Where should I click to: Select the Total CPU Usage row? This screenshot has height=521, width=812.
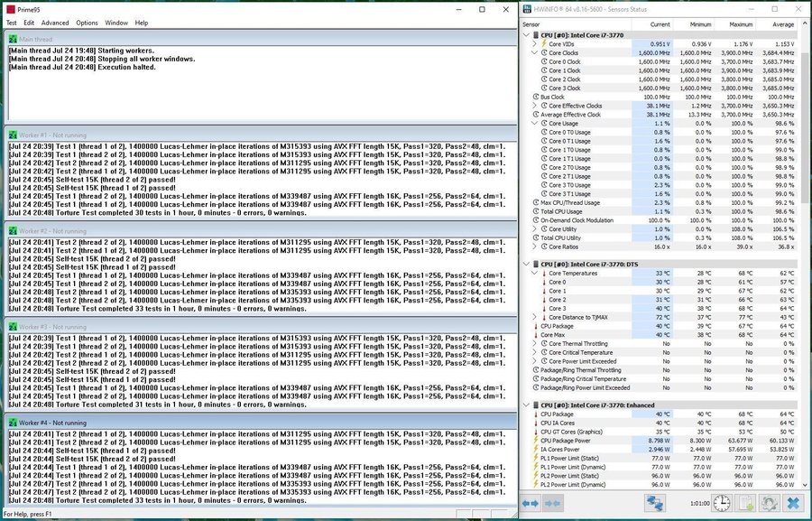pyautogui.click(x=660, y=211)
